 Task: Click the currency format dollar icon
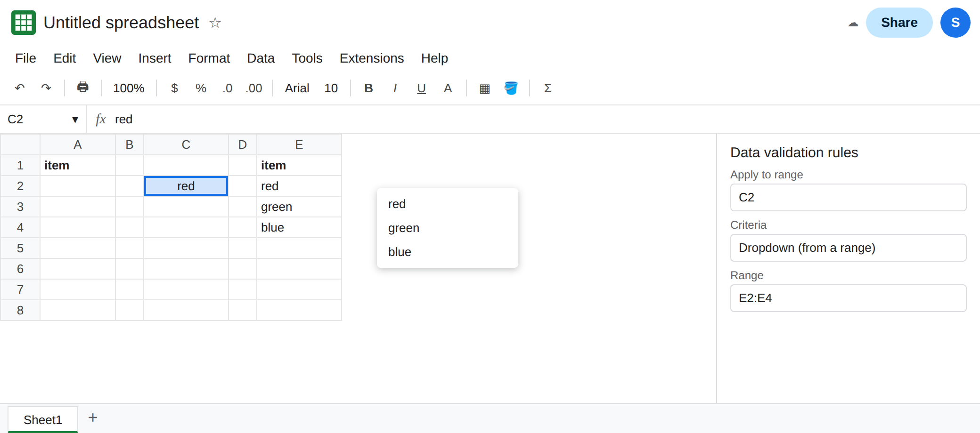[174, 88]
